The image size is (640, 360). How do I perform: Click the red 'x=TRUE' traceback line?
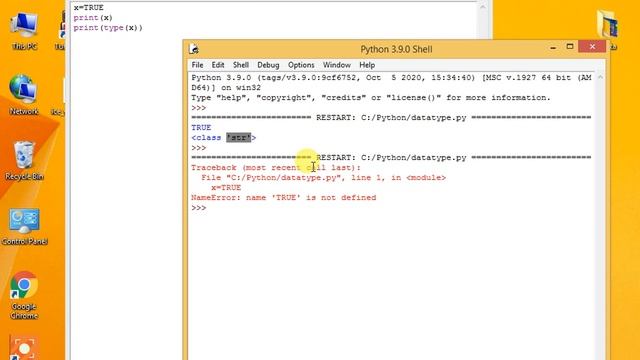click(226, 188)
